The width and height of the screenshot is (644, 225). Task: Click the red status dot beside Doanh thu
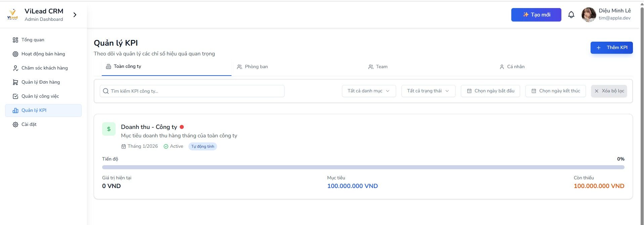pyautogui.click(x=182, y=127)
